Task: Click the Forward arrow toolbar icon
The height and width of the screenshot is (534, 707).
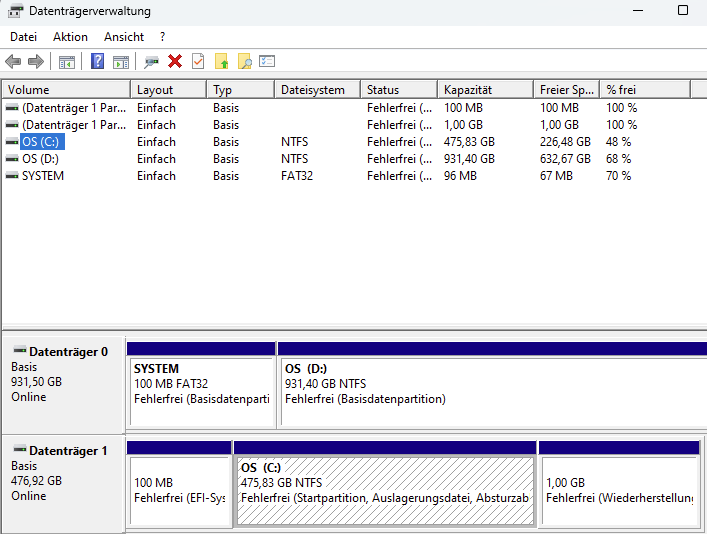Action: point(36,61)
